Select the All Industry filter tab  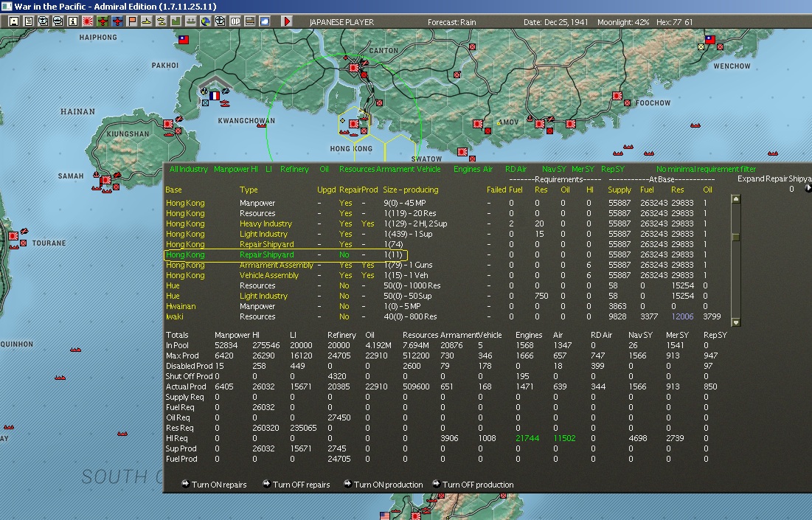tap(188, 169)
